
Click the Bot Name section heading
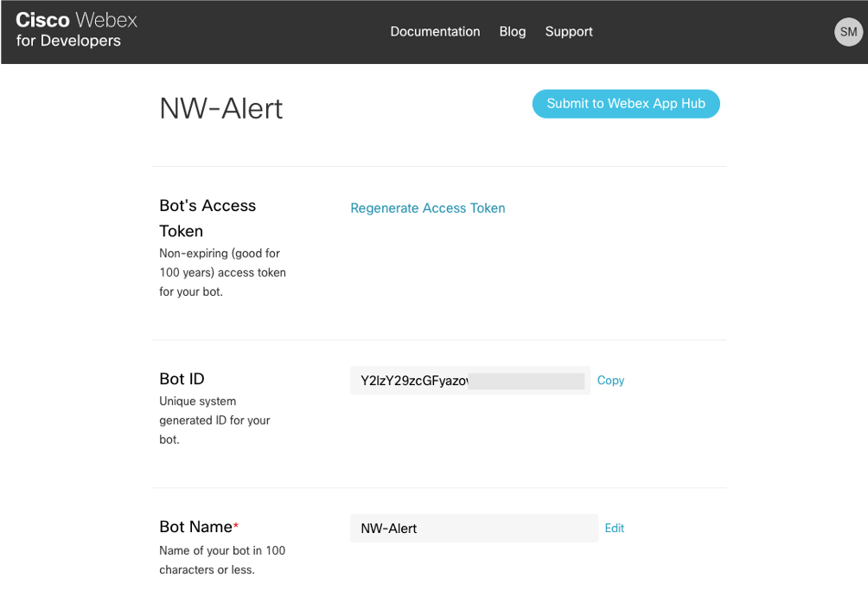point(195,527)
